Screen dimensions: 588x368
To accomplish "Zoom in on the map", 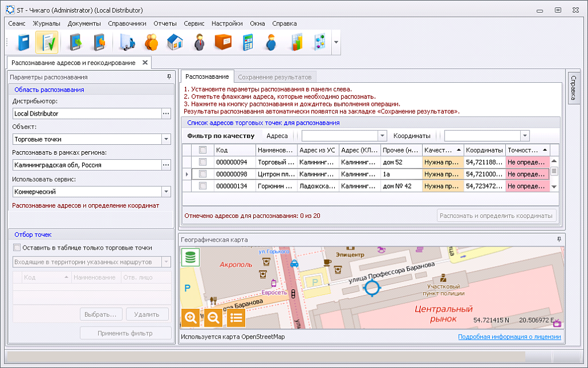I will pos(191,318).
